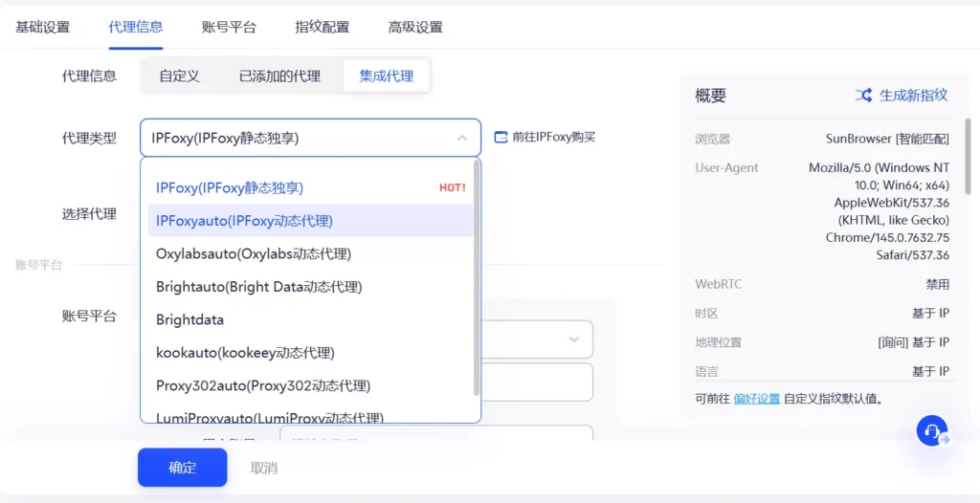Click the 取消 button

click(264, 468)
